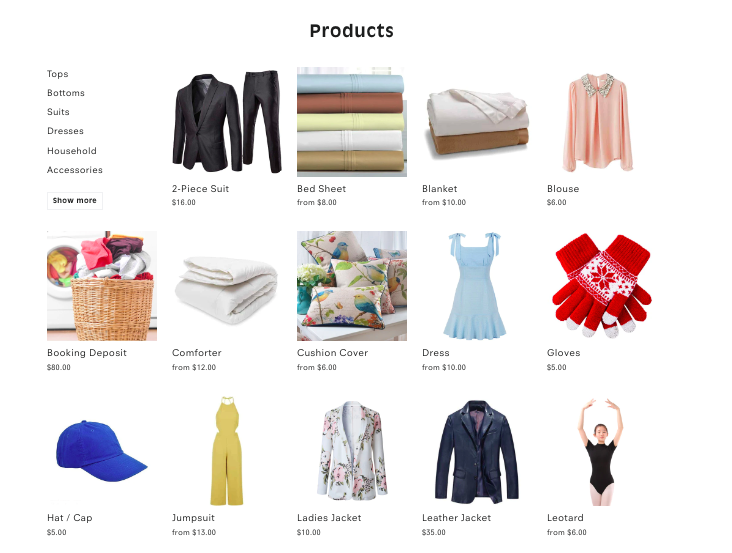The width and height of the screenshot is (732, 553).
Task: Open the blue Hat / Cap image
Action: [x=102, y=451]
